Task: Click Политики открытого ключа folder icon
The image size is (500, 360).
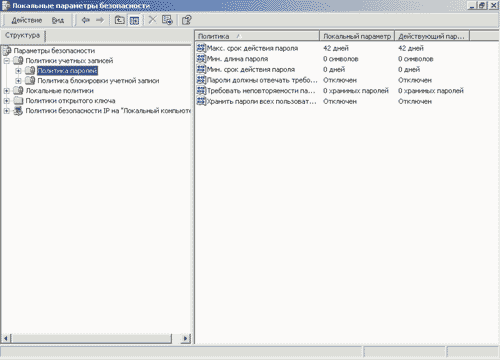Action: [x=18, y=101]
